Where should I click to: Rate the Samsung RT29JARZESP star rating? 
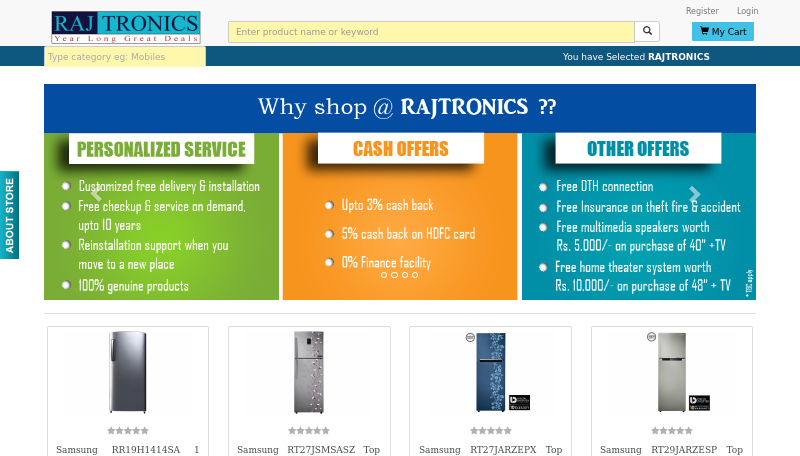[x=672, y=430]
